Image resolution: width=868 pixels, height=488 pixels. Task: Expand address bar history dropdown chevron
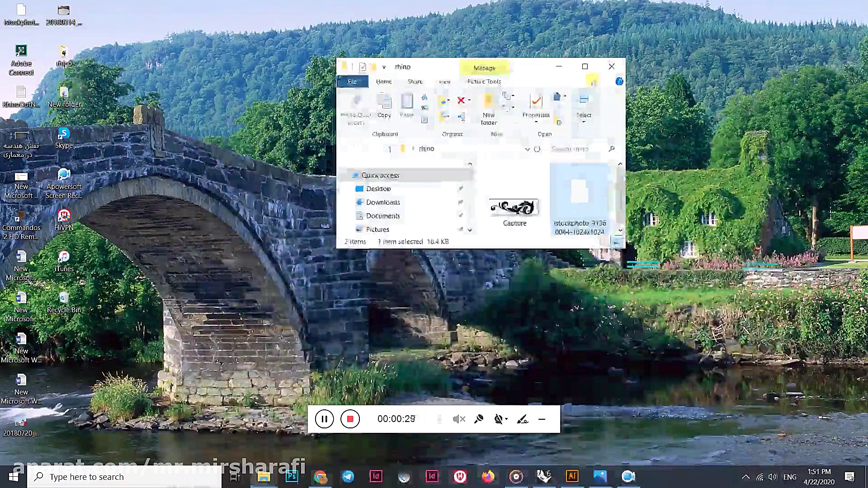pyautogui.click(x=527, y=149)
